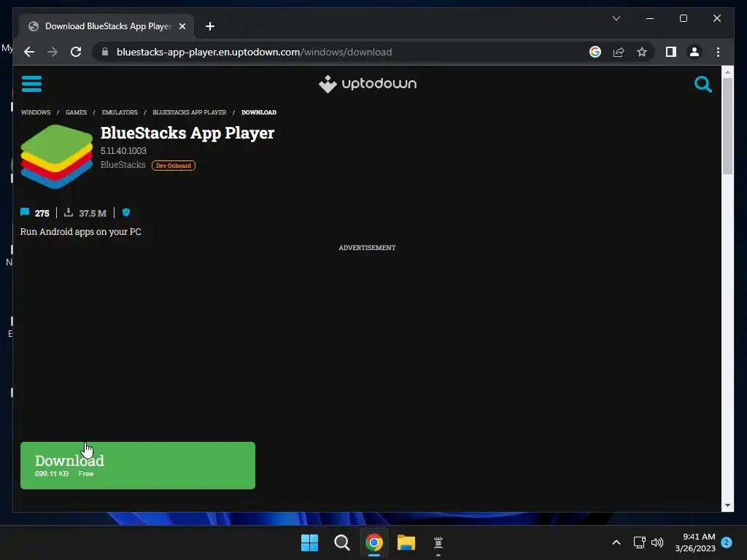This screenshot has height=560, width=747.
Task: Click version number 5.11.40.1003
Action: pos(123,150)
